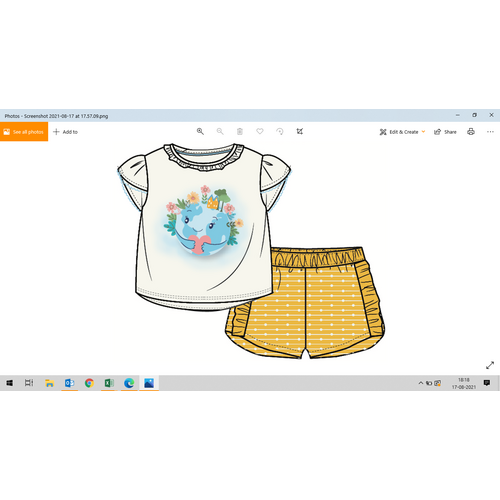
Task: Click the Share button
Action: pyautogui.click(x=445, y=132)
